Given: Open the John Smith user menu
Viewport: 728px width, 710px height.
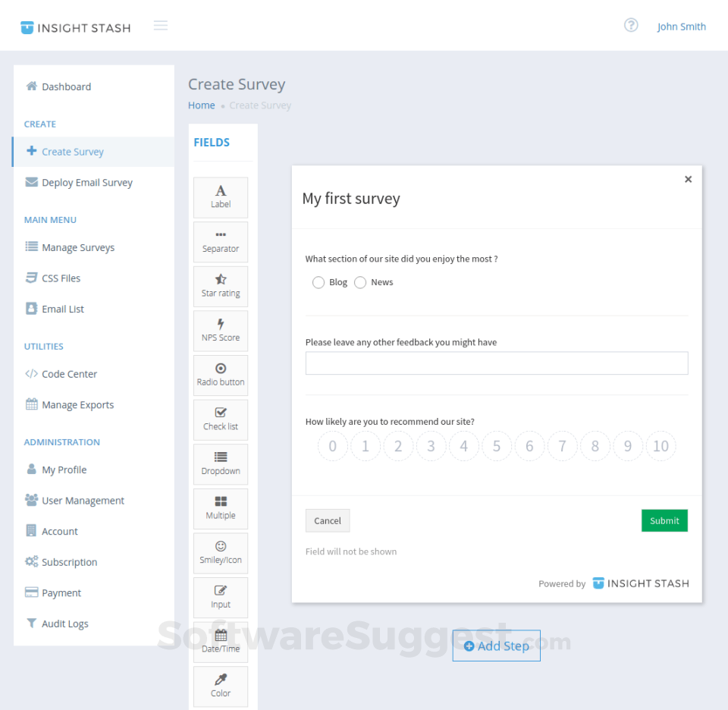Looking at the screenshot, I should 681,27.
